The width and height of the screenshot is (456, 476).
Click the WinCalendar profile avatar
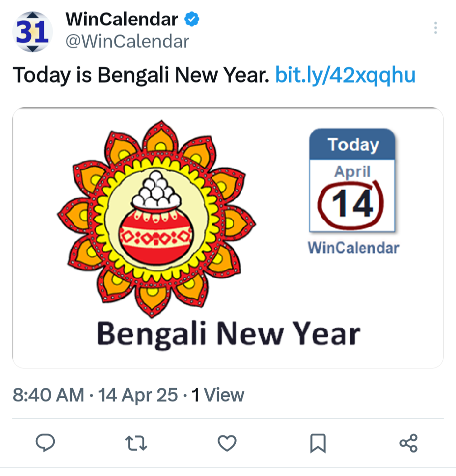pyautogui.click(x=33, y=32)
